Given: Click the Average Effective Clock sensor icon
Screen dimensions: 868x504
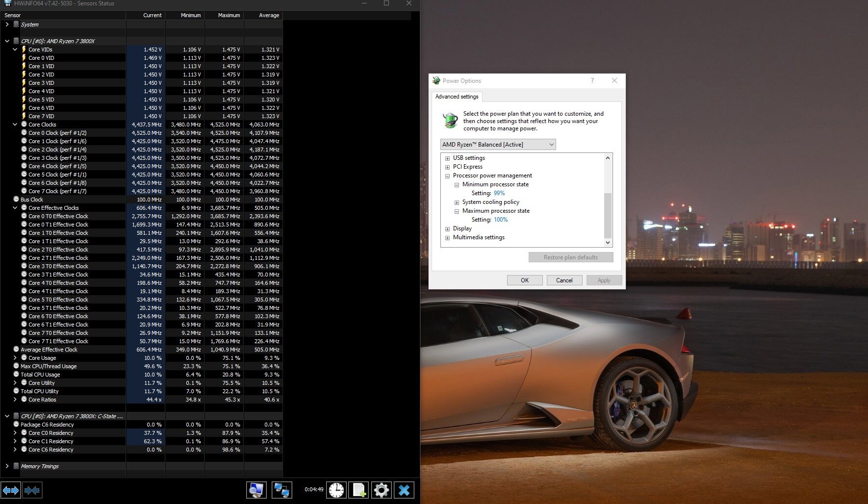Looking at the screenshot, I should coord(16,350).
